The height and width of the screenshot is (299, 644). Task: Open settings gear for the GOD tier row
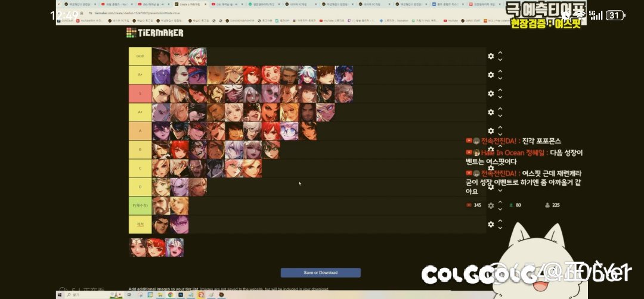(491, 56)
